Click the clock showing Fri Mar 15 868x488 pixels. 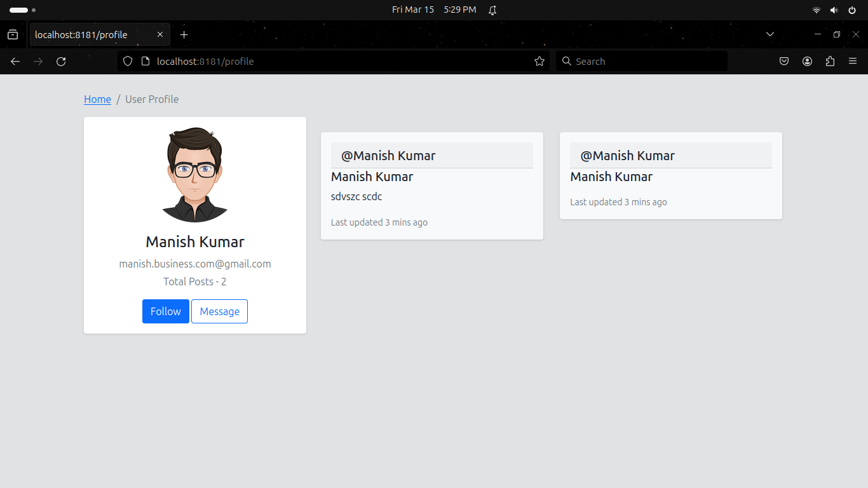pos(413,10)
